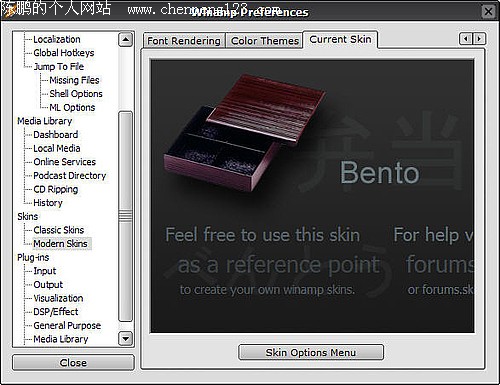Click the tree scroll down arrow
The width and height of the screenshot is (500, 385).
125,339
